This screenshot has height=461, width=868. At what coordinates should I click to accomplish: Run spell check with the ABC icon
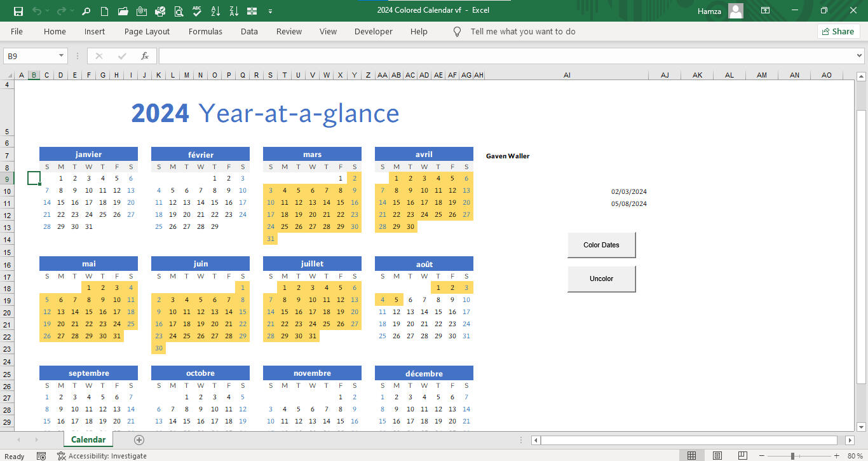[197, 11]
